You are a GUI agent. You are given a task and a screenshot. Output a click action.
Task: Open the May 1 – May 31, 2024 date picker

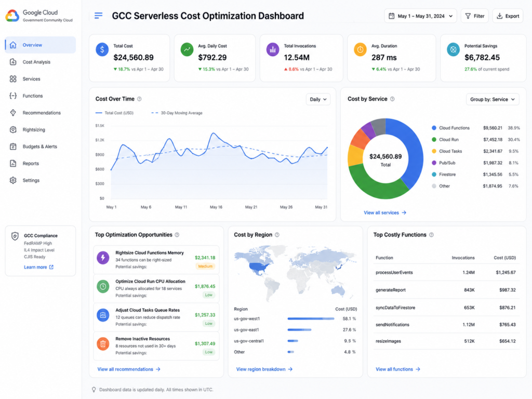(x=420, y=16)
